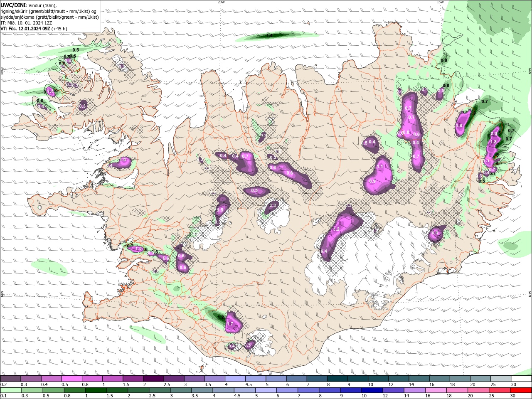
Task: Select the lower legend swatch between 12 and 14
Action: pyautogui.click(x=394, y=390)
